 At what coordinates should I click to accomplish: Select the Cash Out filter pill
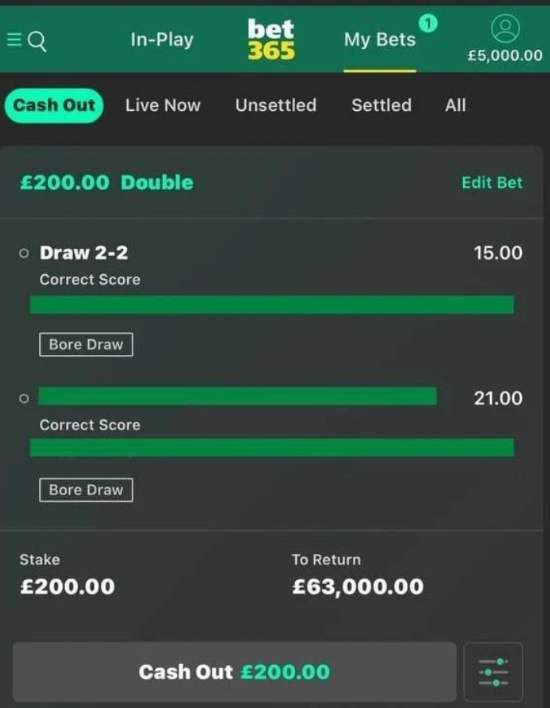pyautogui.click(x=54, y=105)
